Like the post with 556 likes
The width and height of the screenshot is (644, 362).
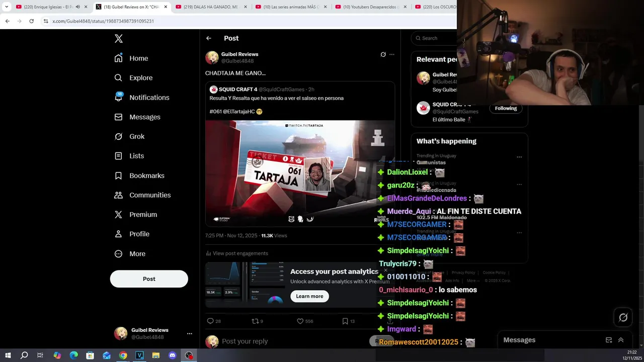click(305, 321)
